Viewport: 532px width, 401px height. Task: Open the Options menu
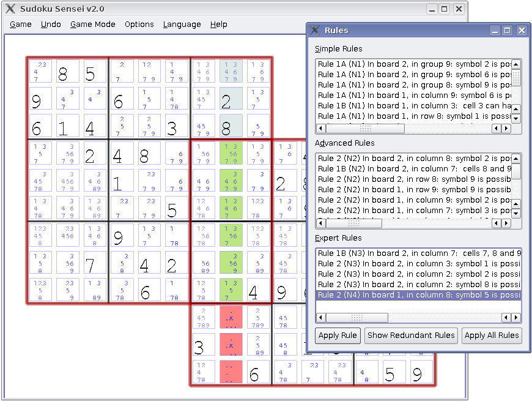(139, 24)
